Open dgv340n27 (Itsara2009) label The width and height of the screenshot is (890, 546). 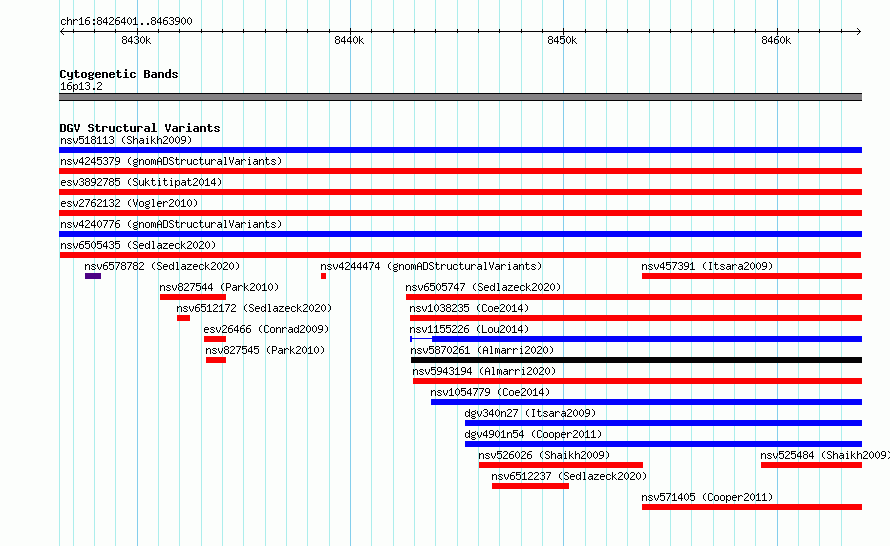(x=530, y=413)
